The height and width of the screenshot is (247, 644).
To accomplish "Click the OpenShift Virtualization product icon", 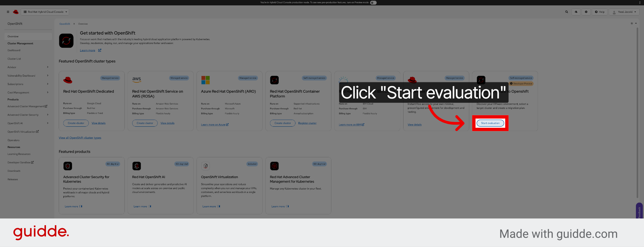I will tap(206, 166).
